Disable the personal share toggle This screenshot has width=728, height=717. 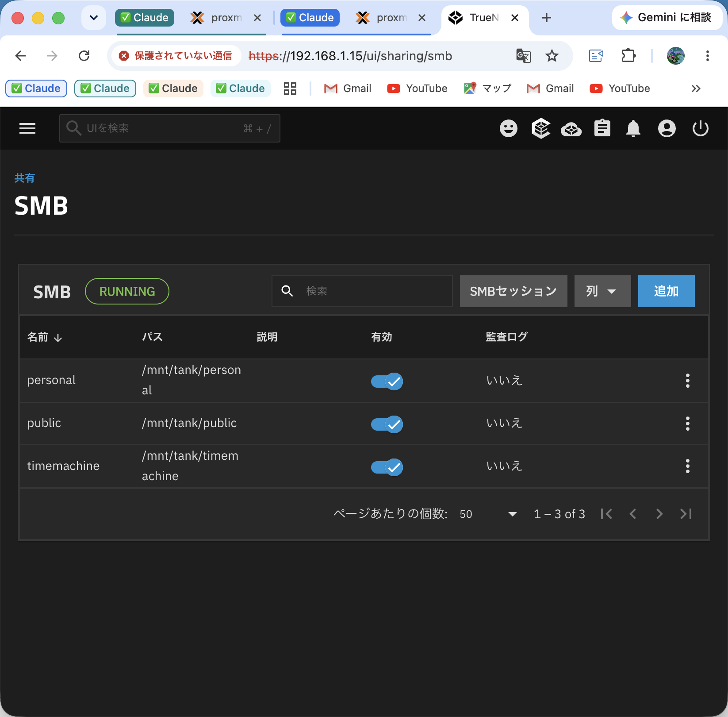point(387,381)
